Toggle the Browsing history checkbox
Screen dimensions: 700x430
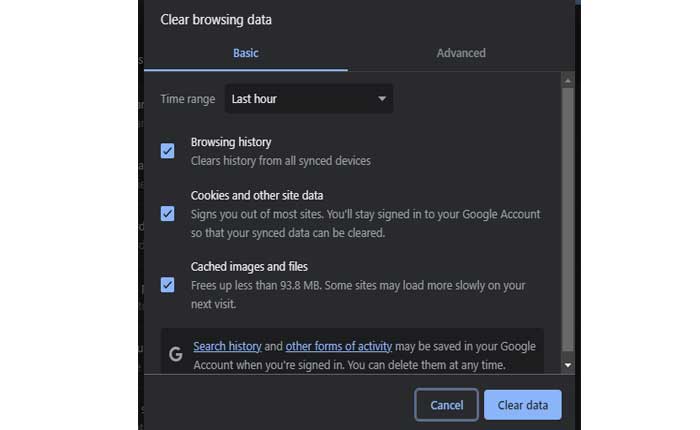(168, 151)
